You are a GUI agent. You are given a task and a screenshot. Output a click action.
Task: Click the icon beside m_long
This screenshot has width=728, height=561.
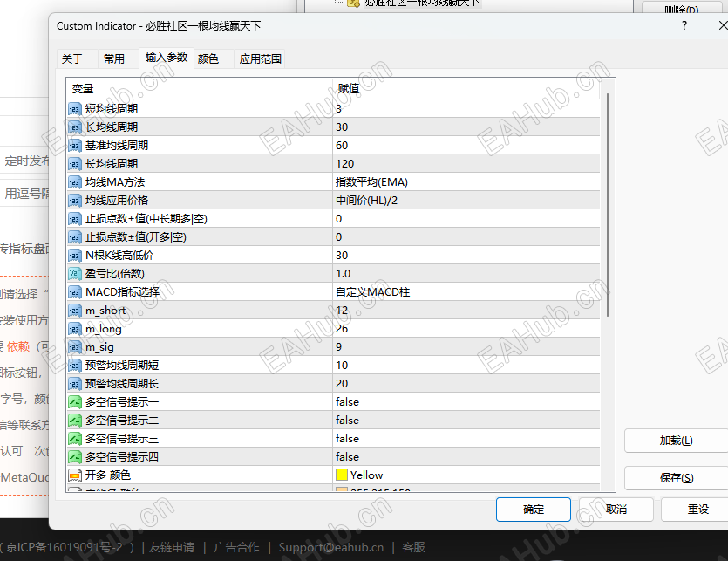pyautogui.click(x=75, y=329)
